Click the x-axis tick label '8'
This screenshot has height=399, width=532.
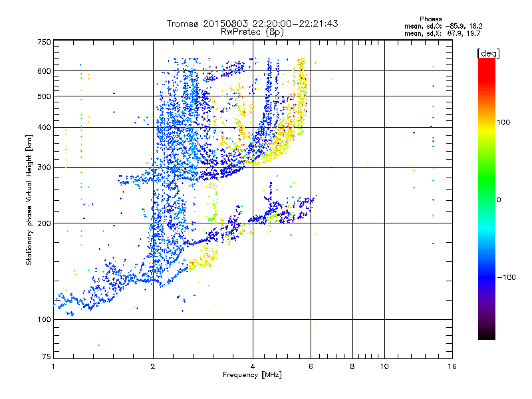tap(352, 366)
